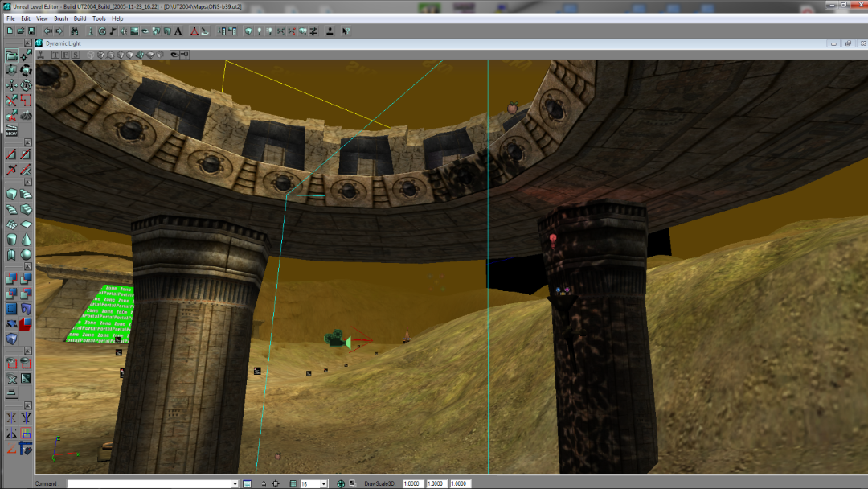Image resolution: width=868 pixels, height=489 pixels.
Task: Select the Camera Movement tool
Action: (12, 56)
